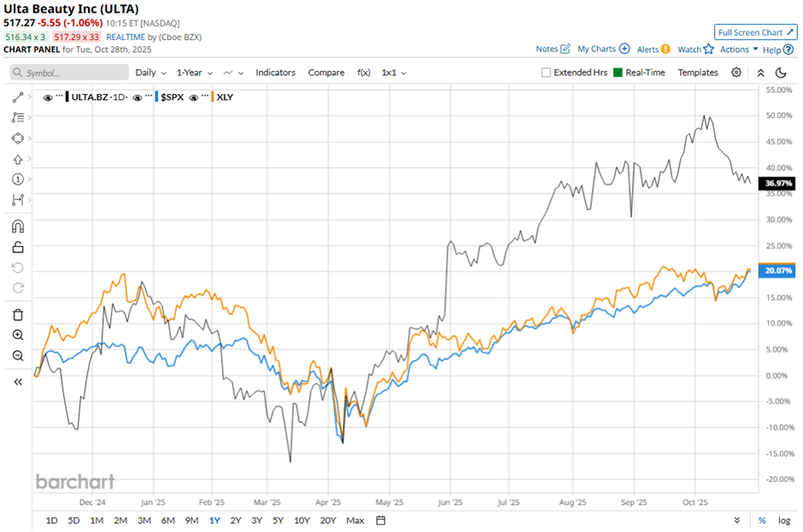
Task: Click the $SPX blue color swatch
Action: point(156,97)
